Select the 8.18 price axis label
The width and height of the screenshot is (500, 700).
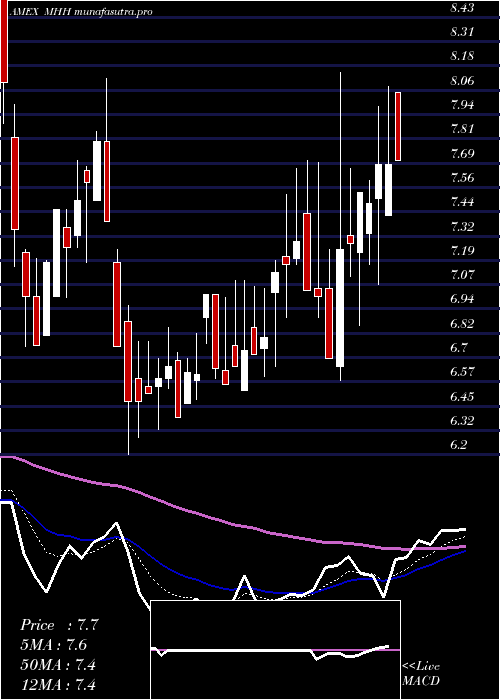tap(462, 56)
